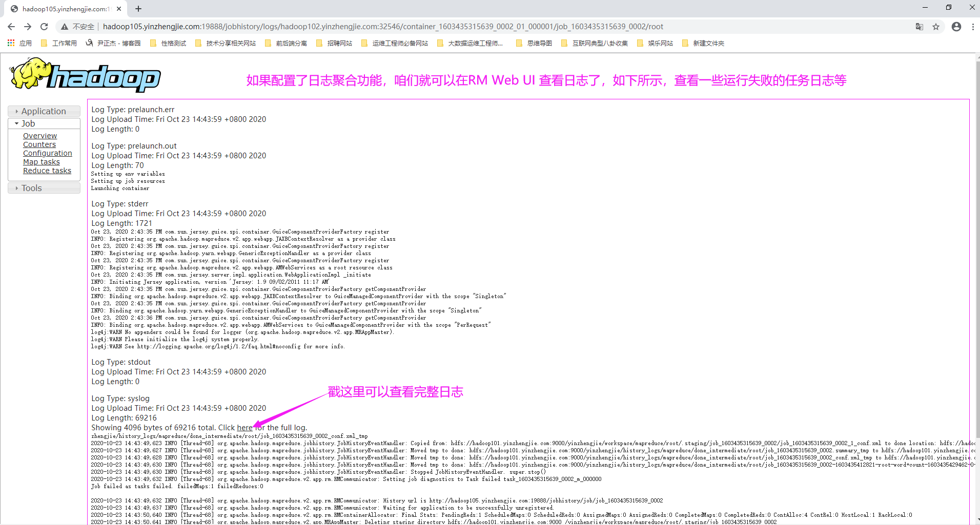Click the browser address bar

(359, 26)
